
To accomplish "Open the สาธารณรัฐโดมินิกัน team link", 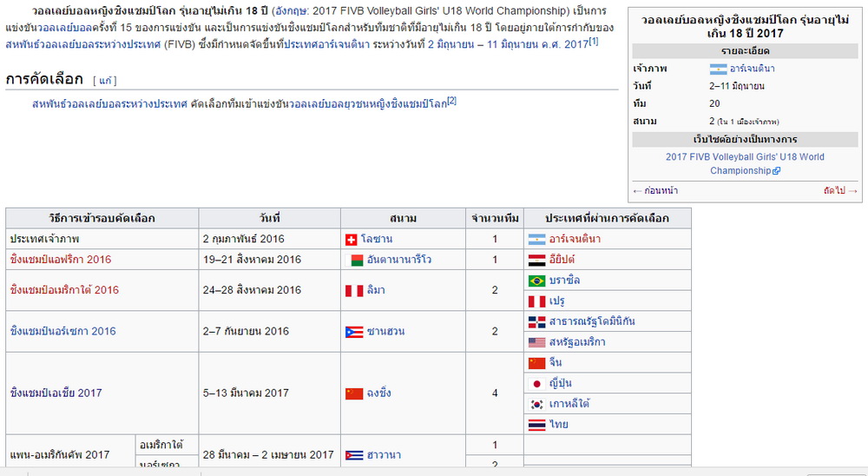I will coord(592,321).
